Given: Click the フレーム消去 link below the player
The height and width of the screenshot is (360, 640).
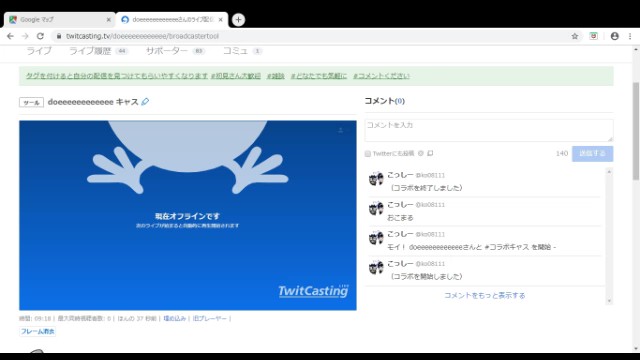Looking at the screenshot, I should pos(38,331).
